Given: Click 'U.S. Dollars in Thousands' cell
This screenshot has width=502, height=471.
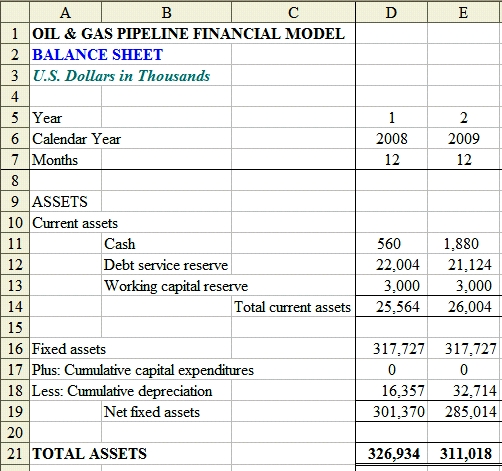Looking at the screenshot, I should click(121, 76).
